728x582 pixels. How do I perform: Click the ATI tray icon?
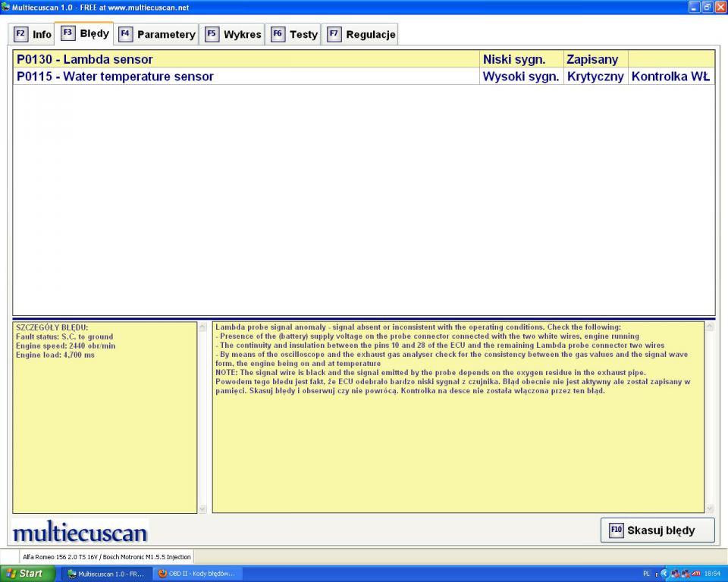[x=696, y=574]
